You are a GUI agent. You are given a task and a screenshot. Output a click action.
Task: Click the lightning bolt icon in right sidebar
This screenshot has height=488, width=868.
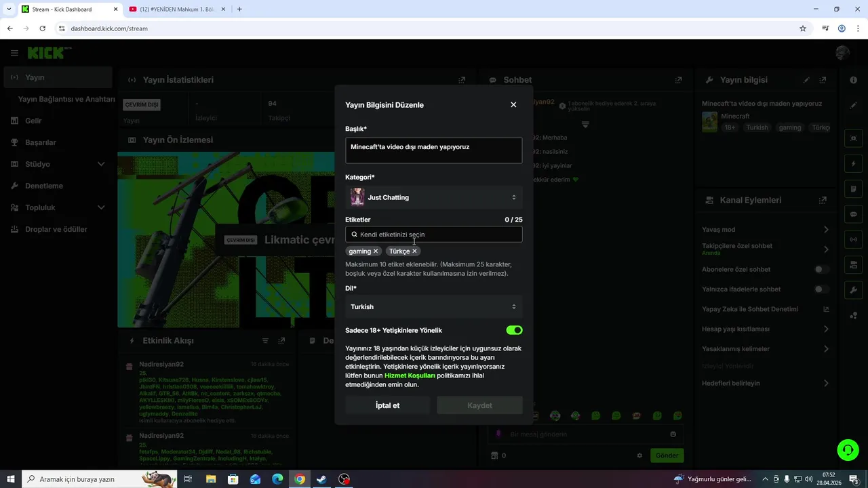click(854, 164)
